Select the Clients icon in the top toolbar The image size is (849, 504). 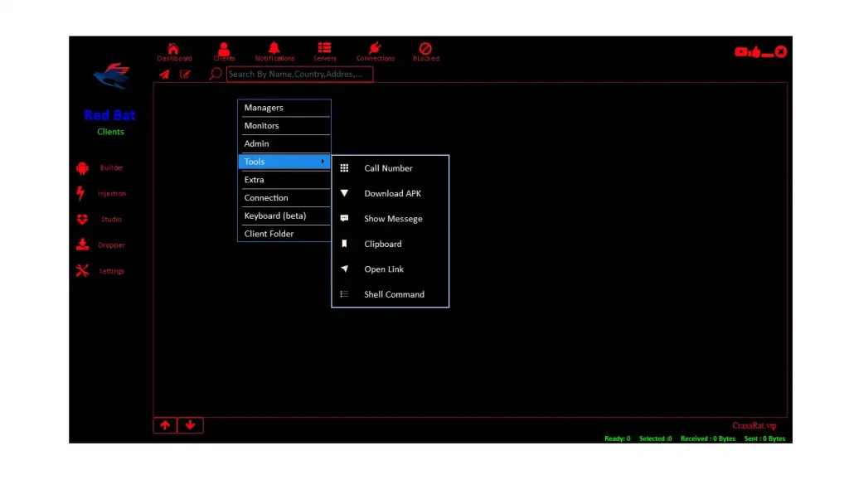tap(224, 51)
